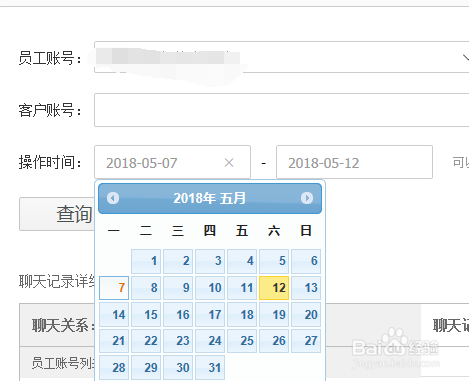Select May 3 in calendar
The height and width of the screenshot is (381, 469).
pos(210,261)
